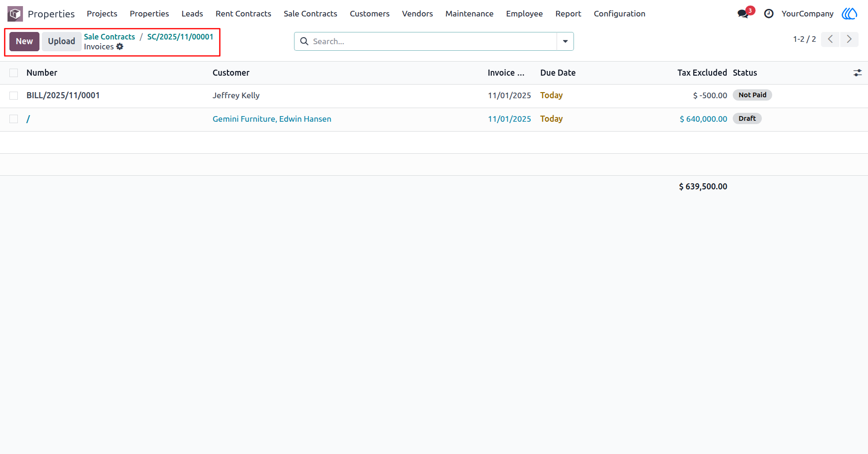
Task: Sort by Status column header
Action: click(x=745, y=73)
